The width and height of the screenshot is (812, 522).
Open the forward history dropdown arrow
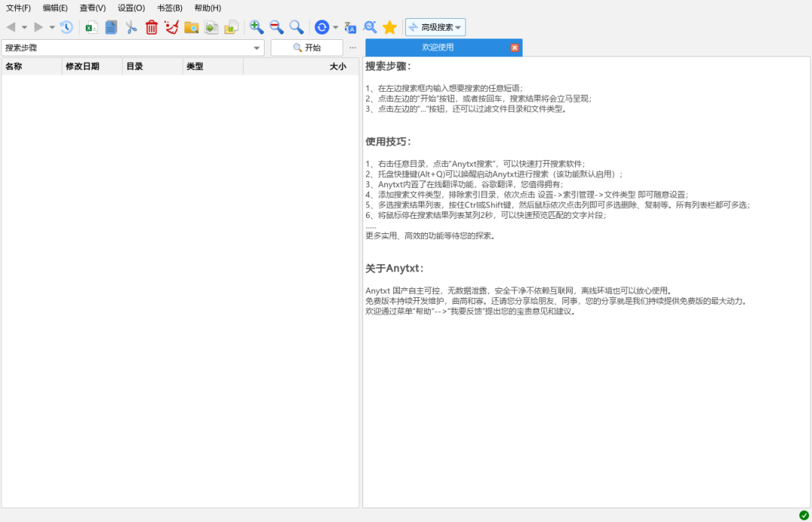(x=52, y=27)
